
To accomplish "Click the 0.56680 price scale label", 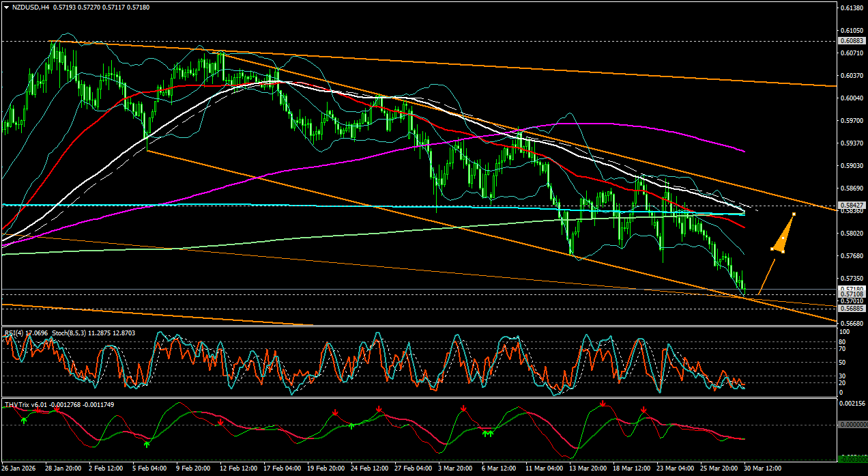I will [x=852, y=324].
